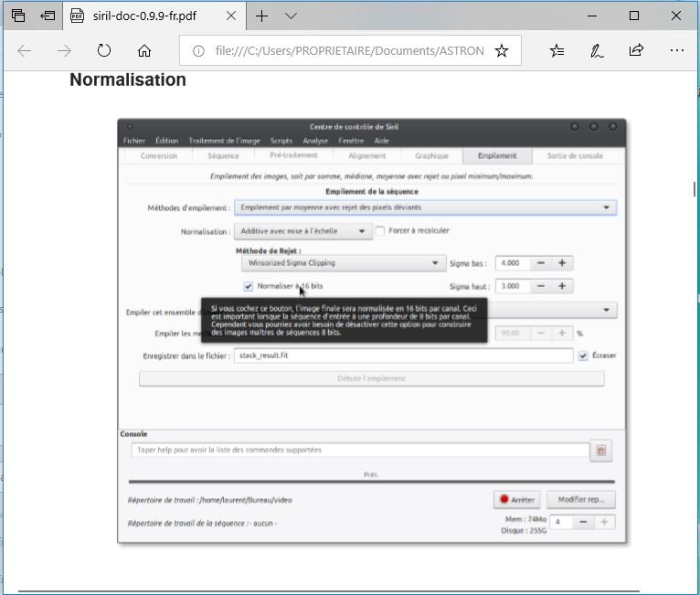The image size is (700, 595).
Task: Toggle Normaliser à 16 bits checkbox
Action: [x=249, y=287]
